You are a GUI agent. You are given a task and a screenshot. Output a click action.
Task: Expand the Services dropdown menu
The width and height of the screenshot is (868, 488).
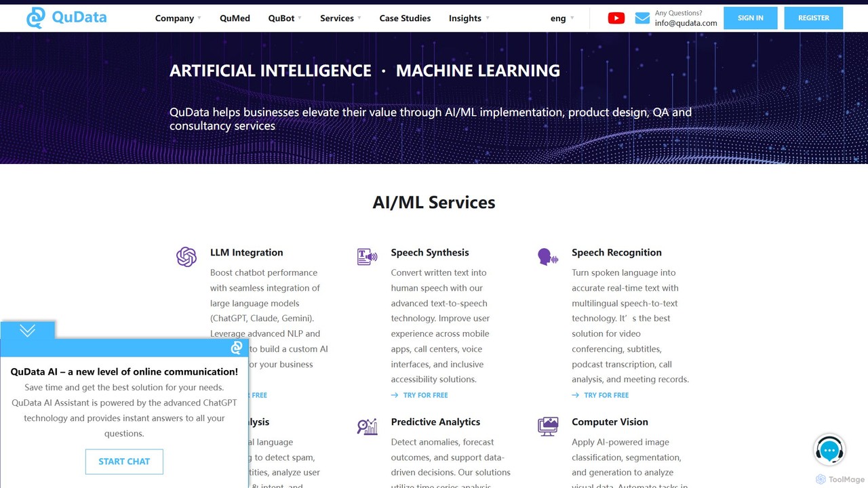click(340, 18)
